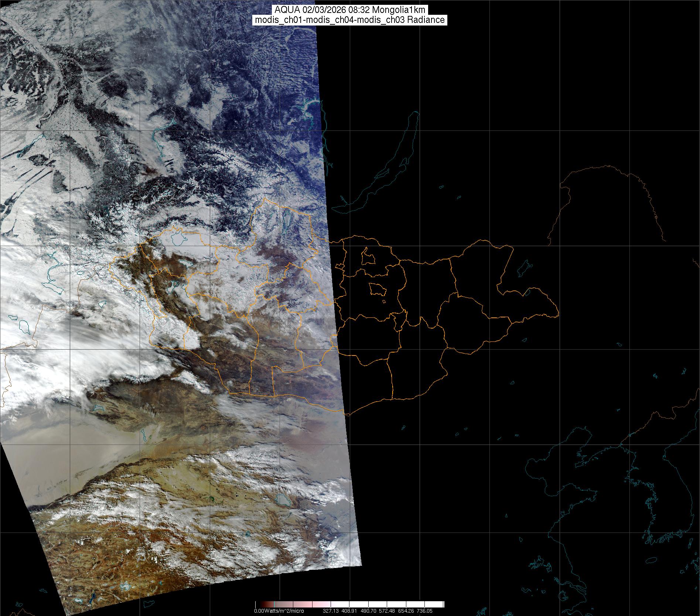This screenshot has width=700, height=616.
Task: Select the modis_ch01-modis_ch04-modis_ch03 Radiance label
Action: pos(350,20)
